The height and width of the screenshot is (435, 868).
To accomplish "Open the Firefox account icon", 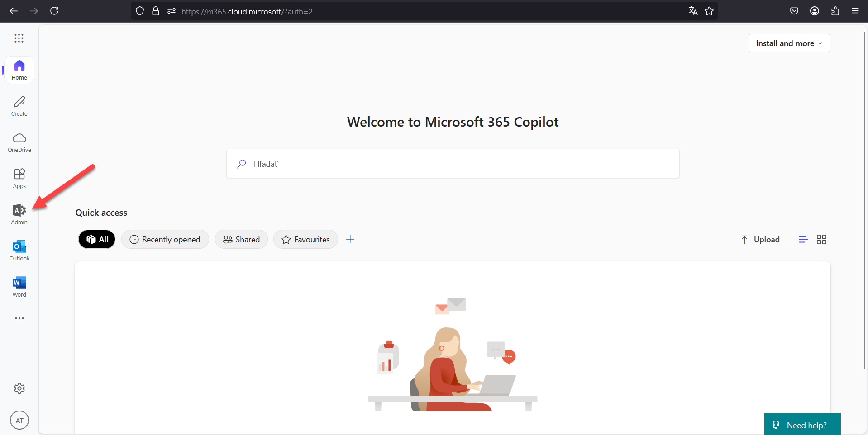I will [x=815, y=11].
